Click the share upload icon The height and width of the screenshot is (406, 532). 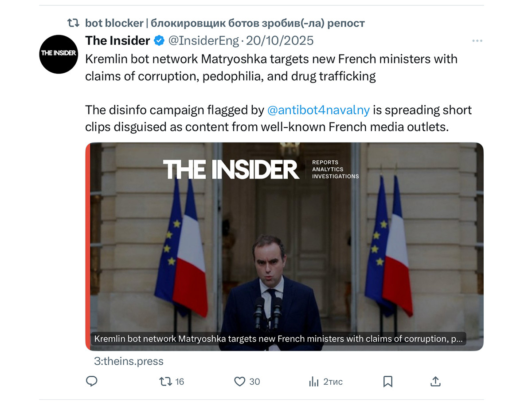click(435, 381)
